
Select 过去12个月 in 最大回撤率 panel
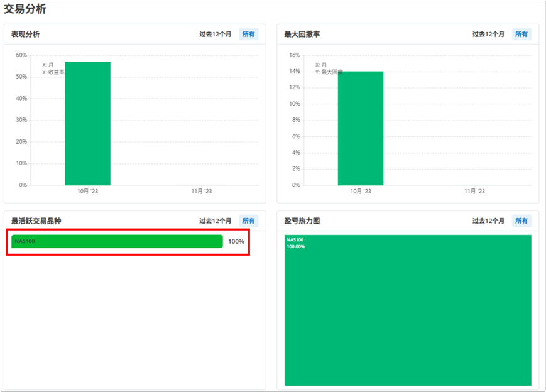pos(488,35)
